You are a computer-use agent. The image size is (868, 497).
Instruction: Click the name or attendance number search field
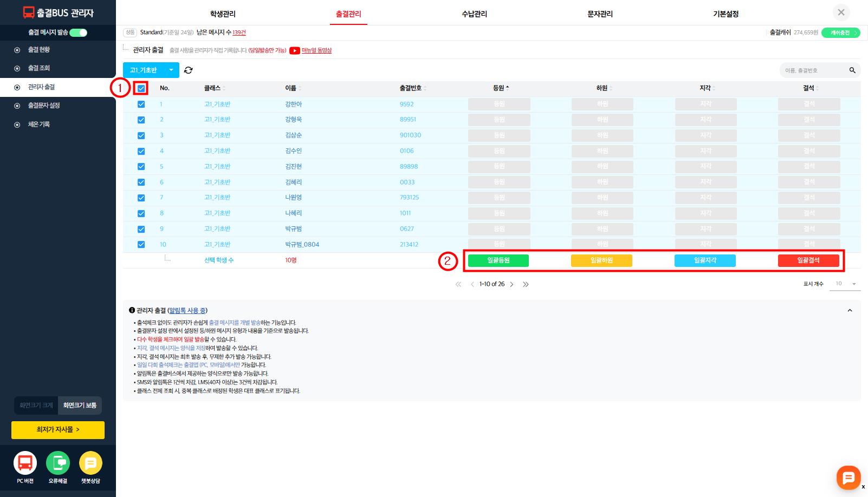coord(813,70)
